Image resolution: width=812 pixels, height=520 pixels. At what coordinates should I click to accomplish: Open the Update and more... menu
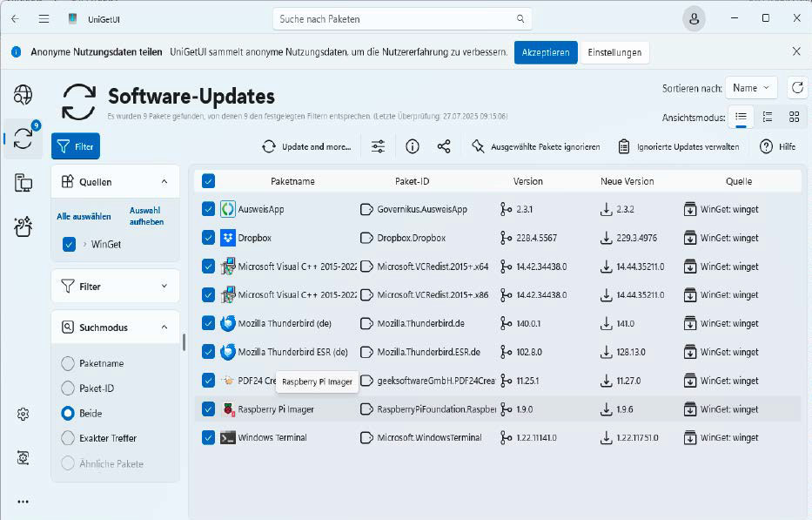coord(306,146)
